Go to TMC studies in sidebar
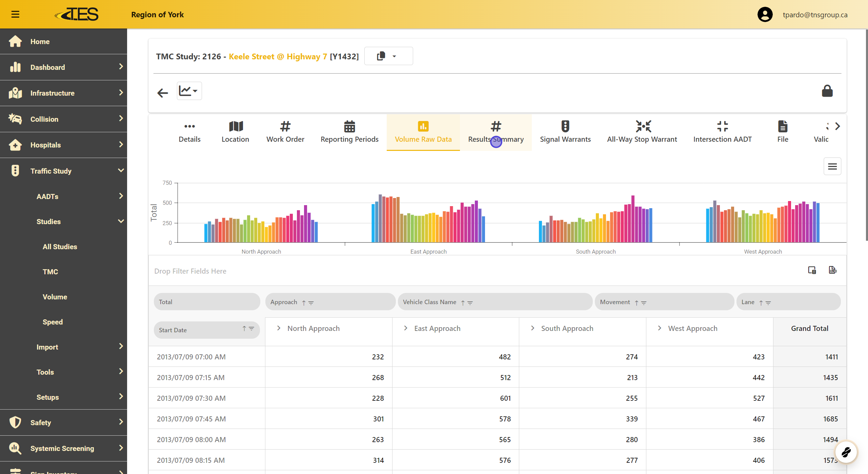The width and height of the screenshot is (868, 474). (x=50, y=272)
